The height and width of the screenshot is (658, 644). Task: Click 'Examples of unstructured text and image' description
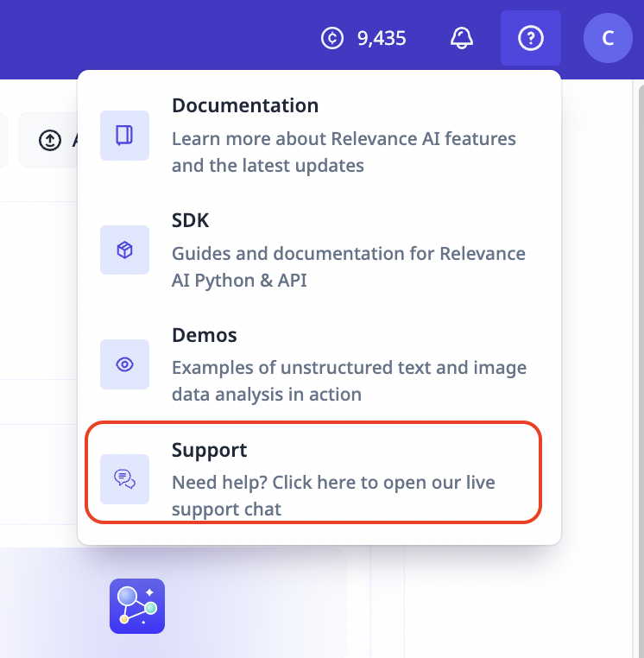(x=349, y=368)
